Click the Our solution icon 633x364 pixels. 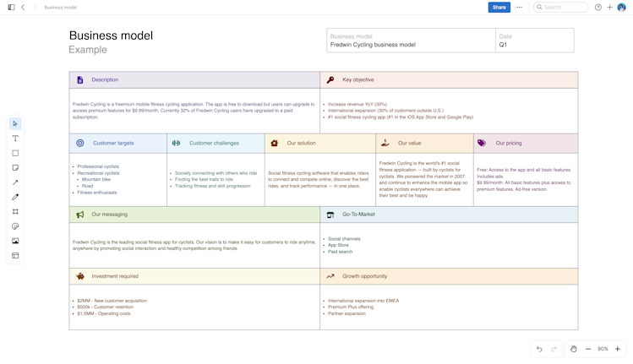[275, 144]
